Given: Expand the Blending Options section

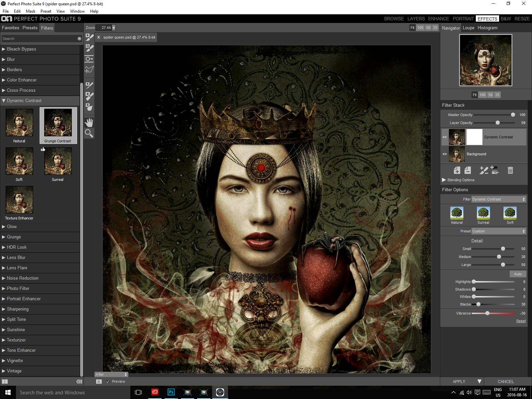Looking at the screenshot, I should pyautogui.click(x=445, y=180).
